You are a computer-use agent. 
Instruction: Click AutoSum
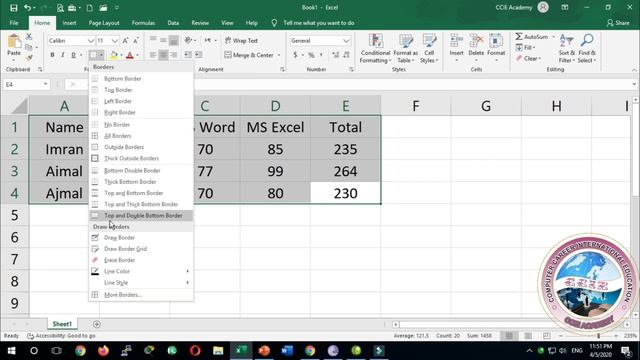pos(532,37)
